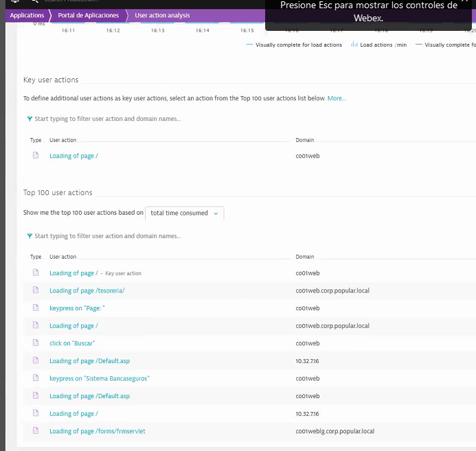The image size is (476, 451).
Task: Open the "total time consumed" dropdown
Action: 185,213
